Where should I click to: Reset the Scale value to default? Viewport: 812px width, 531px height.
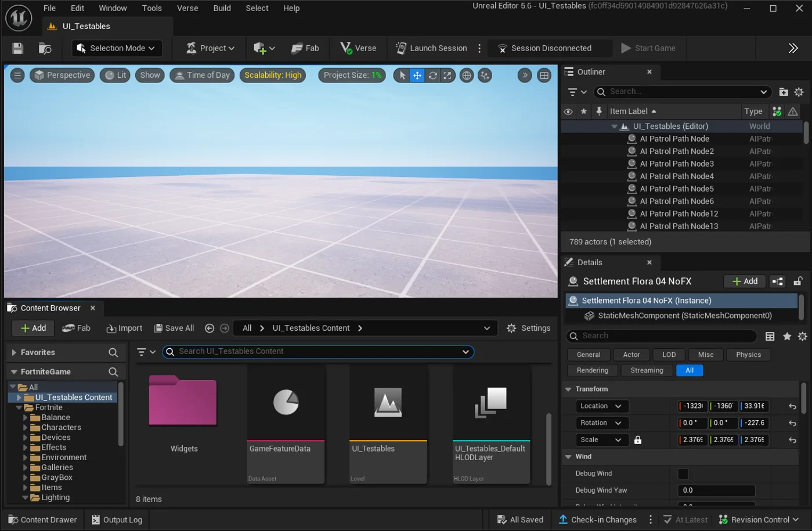pyautogui.click(x=792, y=440)
